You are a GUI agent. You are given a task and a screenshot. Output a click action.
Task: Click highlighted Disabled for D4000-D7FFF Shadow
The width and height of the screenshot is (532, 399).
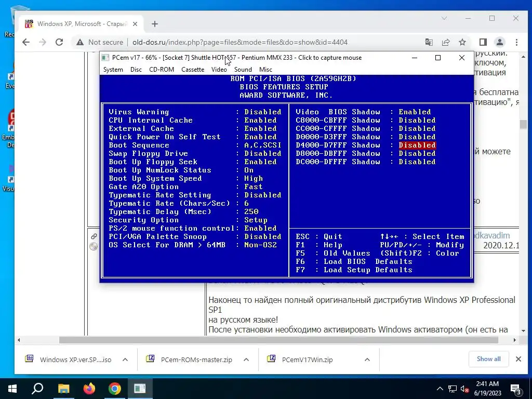417,145
